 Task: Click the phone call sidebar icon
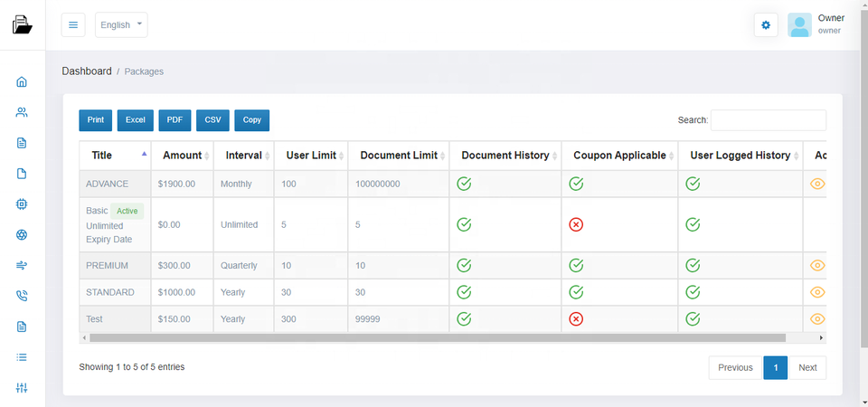(22, 296)
